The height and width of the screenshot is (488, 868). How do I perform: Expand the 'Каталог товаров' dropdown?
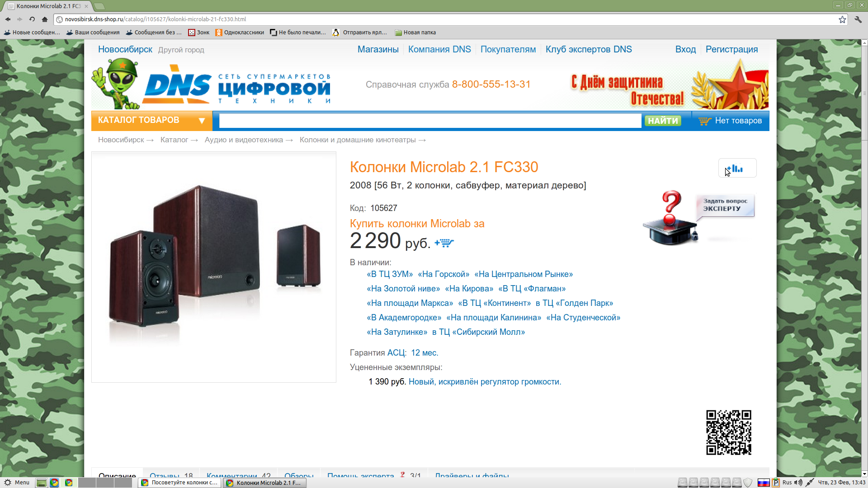point(152,121)
